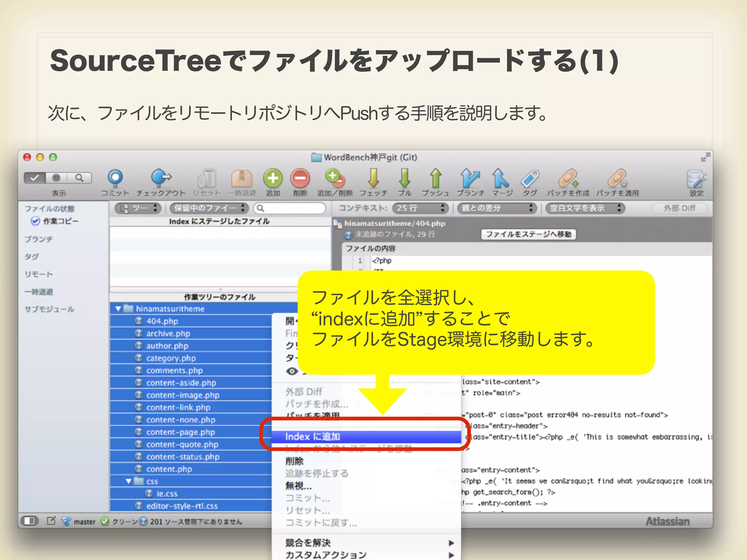Collapse the hinamatsuritheme folder
The height and width of the screenshot is (560, 747).
pos(118,309)
